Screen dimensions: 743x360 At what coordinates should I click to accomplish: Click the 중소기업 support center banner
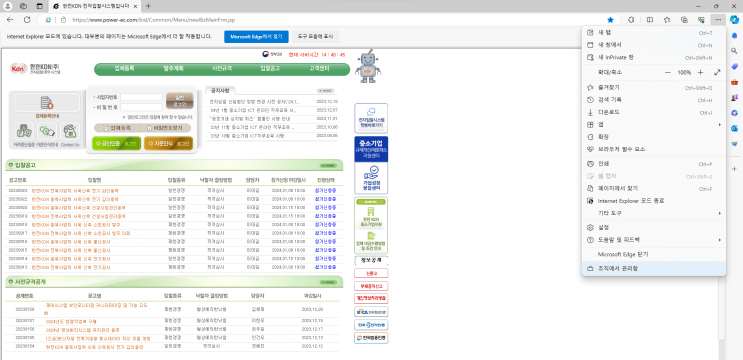click(x=371, y=149)
